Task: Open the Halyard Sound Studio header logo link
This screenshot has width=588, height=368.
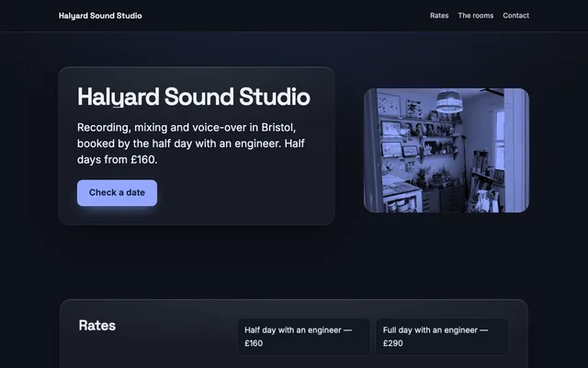Action: click(x=100, y=16)
